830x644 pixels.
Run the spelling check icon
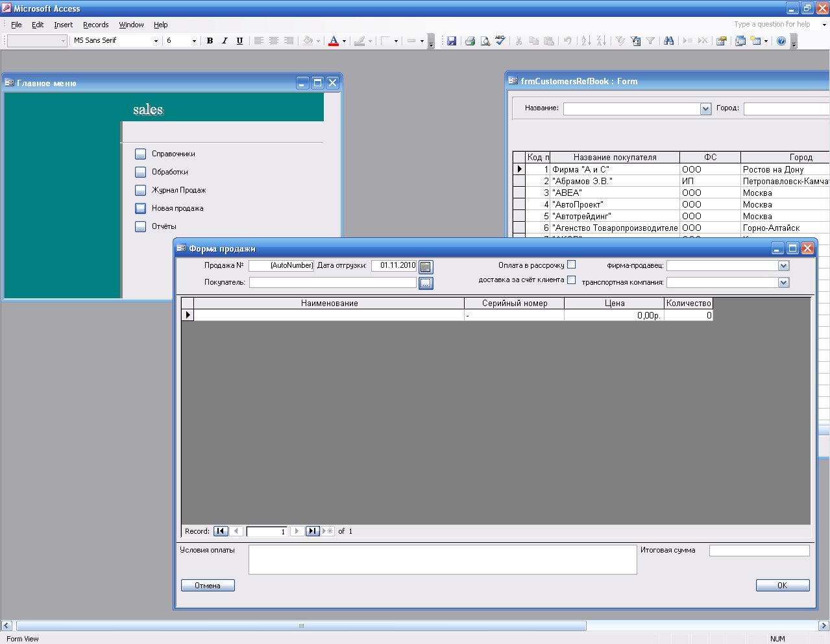tap(500, 41)
